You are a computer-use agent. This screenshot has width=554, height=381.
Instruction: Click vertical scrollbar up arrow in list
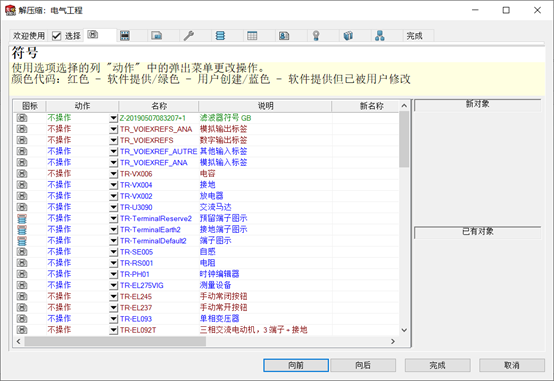coord(404,106)
